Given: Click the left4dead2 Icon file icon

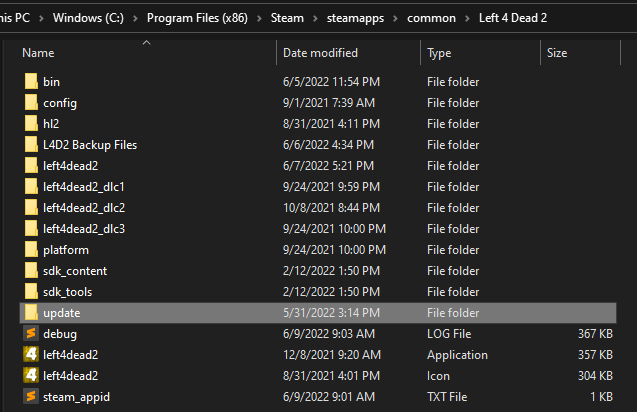Looking at the screenshot, I should (x=30, y=376).
